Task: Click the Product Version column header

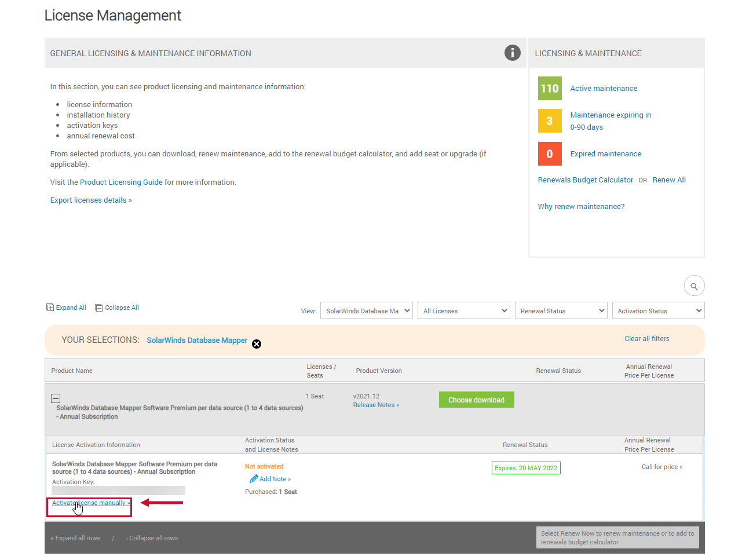Action: (379, 371)
